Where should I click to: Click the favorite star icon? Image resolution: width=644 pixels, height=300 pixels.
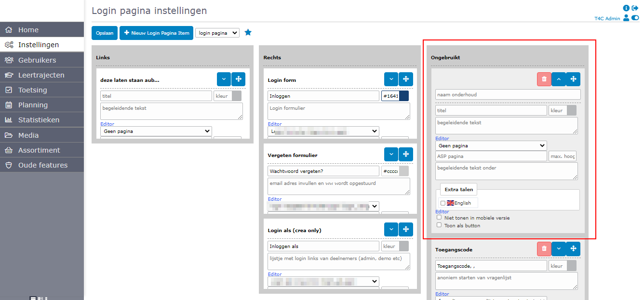point(248,33)
